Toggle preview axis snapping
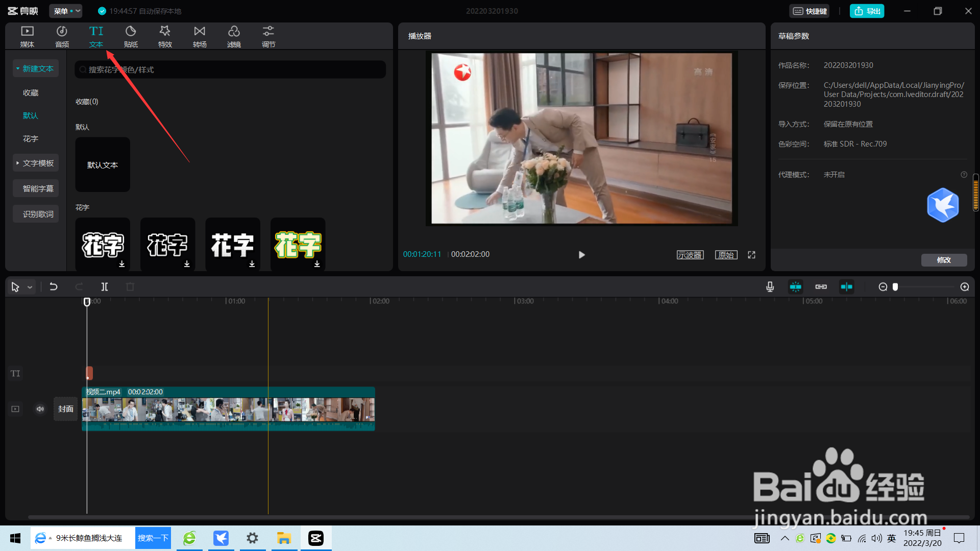The height and width of the screenshot is (551, 980). (846, 287)
